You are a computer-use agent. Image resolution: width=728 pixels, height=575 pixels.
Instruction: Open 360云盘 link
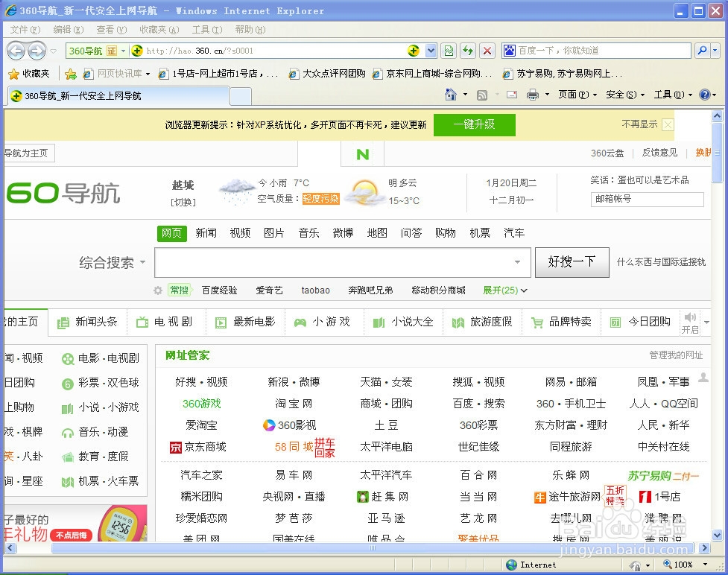click(607, 153)
